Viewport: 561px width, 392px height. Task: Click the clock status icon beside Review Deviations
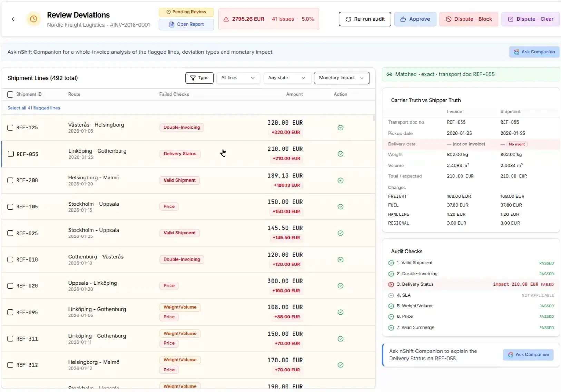(33, 19)
